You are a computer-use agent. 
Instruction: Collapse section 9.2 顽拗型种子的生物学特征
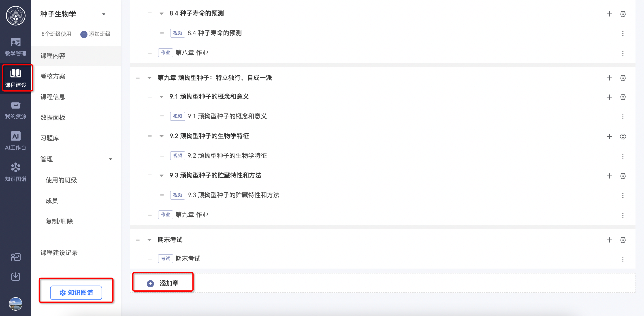click(162, 136)
